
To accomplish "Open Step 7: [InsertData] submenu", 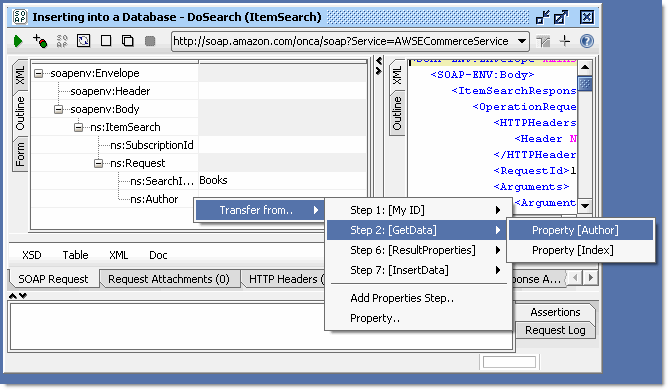I will (418, 270).
